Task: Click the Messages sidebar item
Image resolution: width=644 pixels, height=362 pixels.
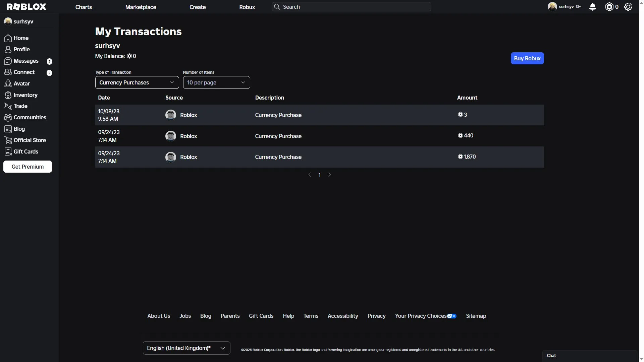Action: [26, 61]
